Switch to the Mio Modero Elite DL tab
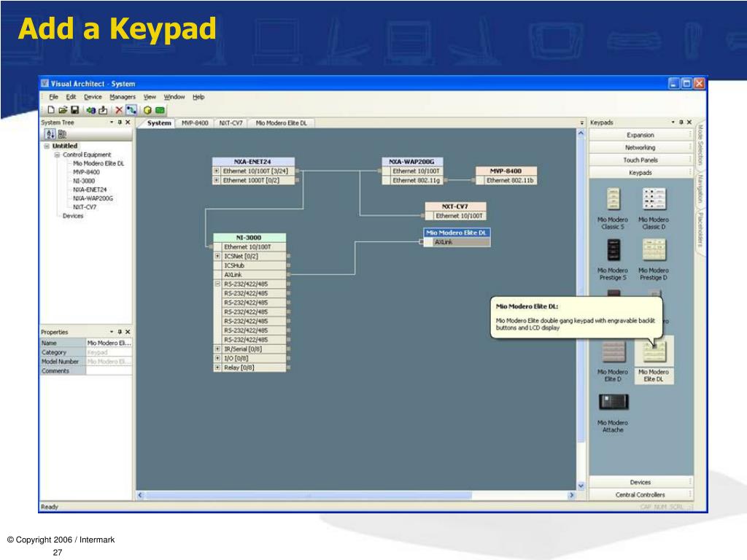 pyautogui.click(x=281, y=122)
